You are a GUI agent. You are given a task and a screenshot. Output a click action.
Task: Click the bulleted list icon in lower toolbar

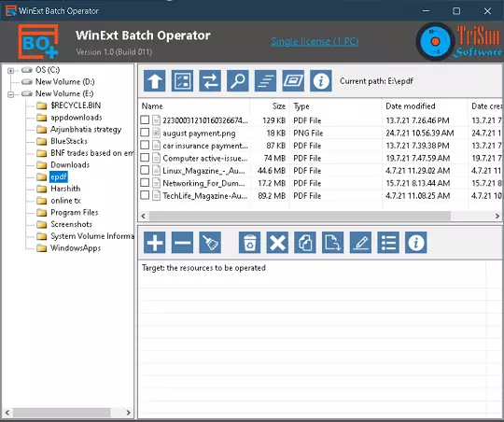[x=388, y=243]
